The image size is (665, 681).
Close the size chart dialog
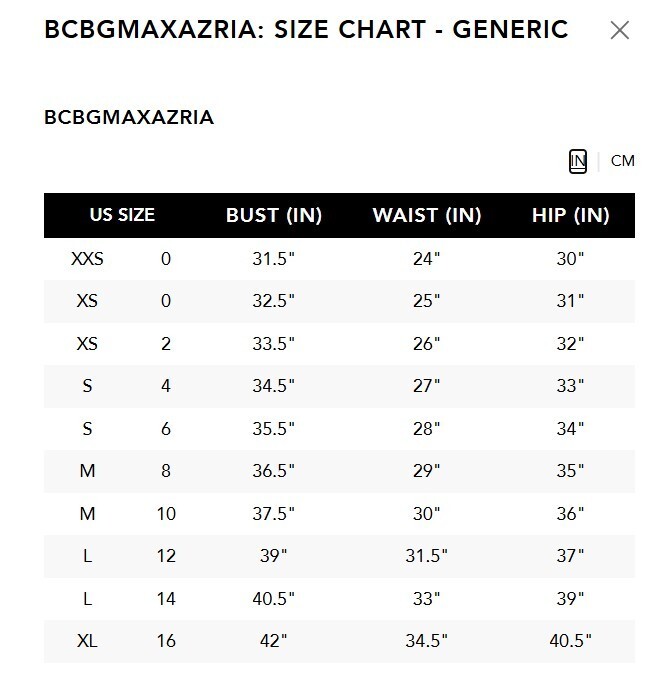[x=620, y=31]
